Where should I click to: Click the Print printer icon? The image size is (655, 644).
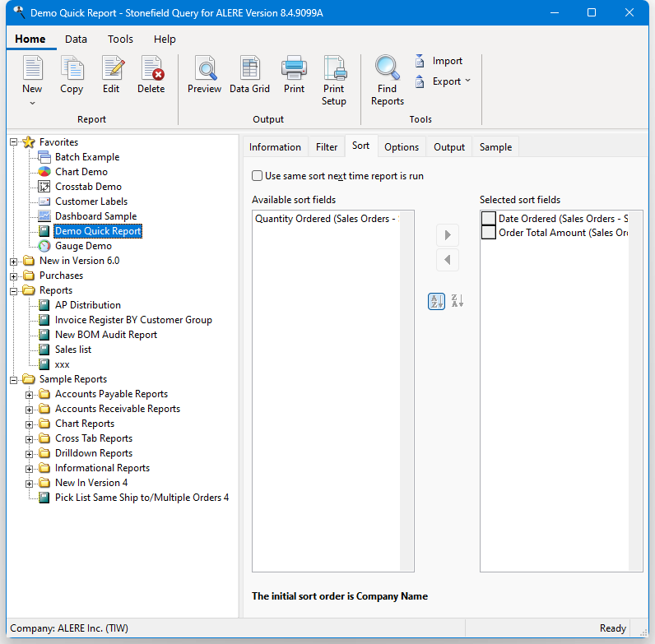(x=294, y=67)
